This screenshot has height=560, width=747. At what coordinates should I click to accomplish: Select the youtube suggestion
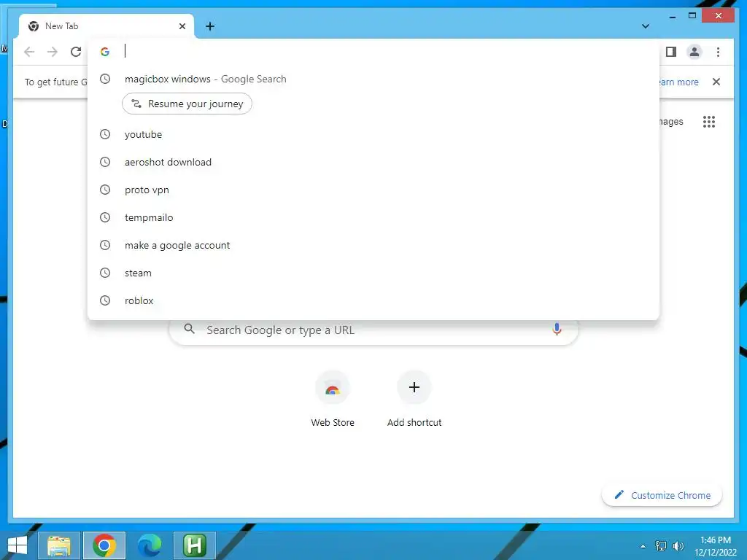coord(373,134)
